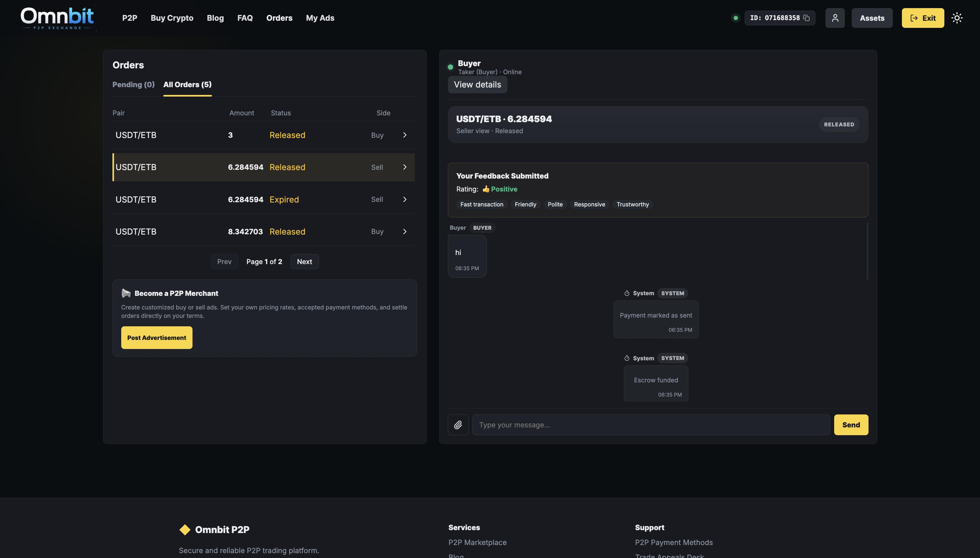
Task: Click the Assets button
Action: 872,18
